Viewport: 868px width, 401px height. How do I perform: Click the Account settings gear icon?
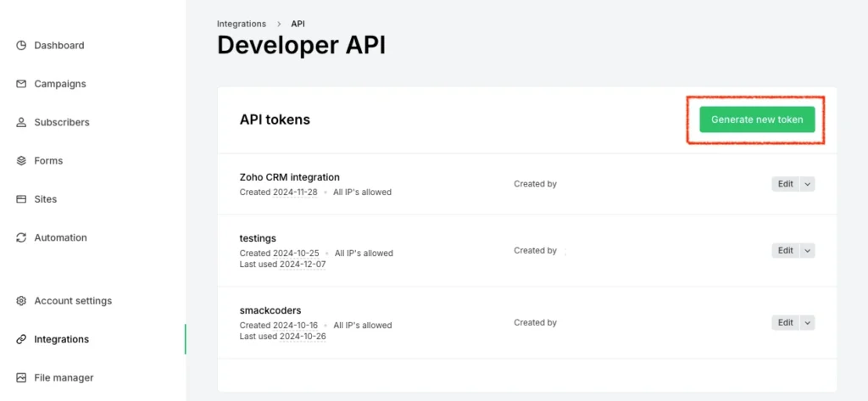tap(21, 301)
